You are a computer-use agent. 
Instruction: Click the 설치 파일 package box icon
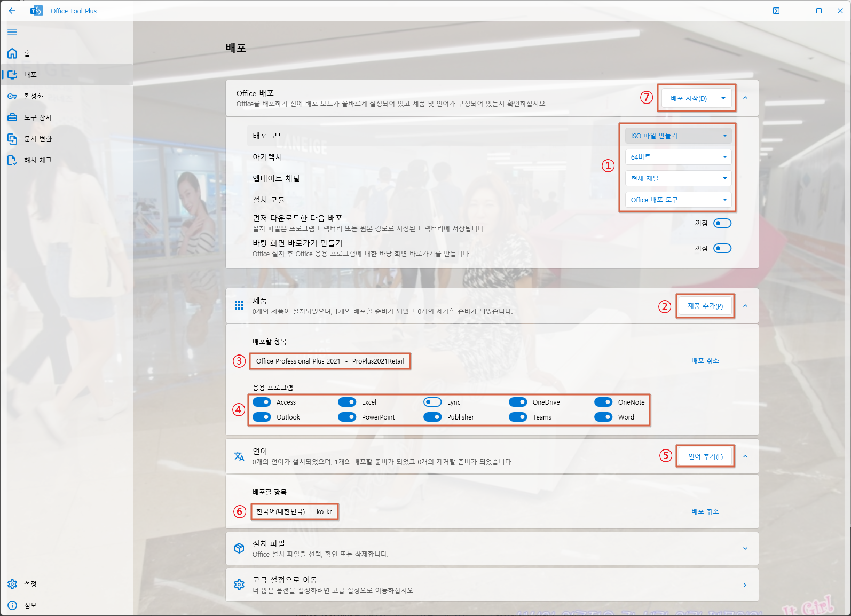point(239,548)
